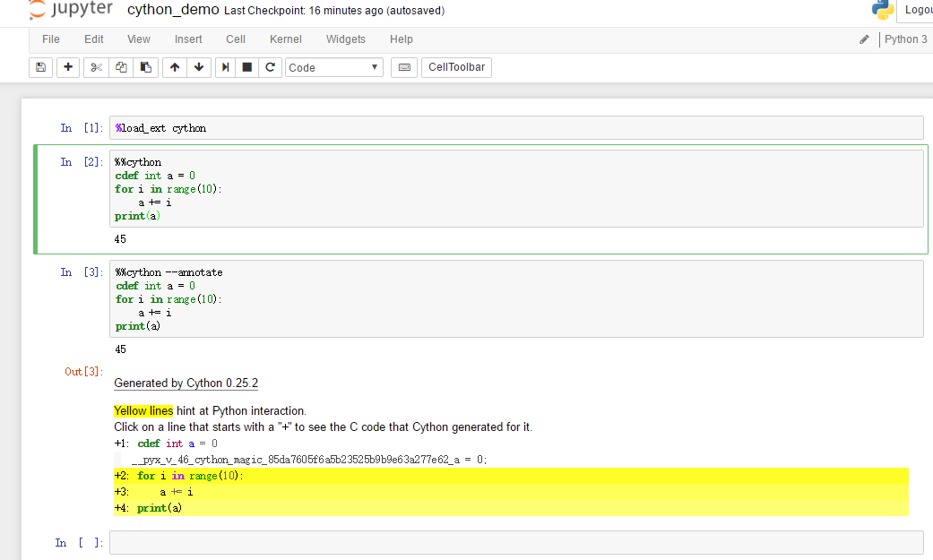The width and height of the screenshot is (933, 560).
Task: Rename notebook via cython_demo title
Action: pyautogui.click(x=173, y=10)
